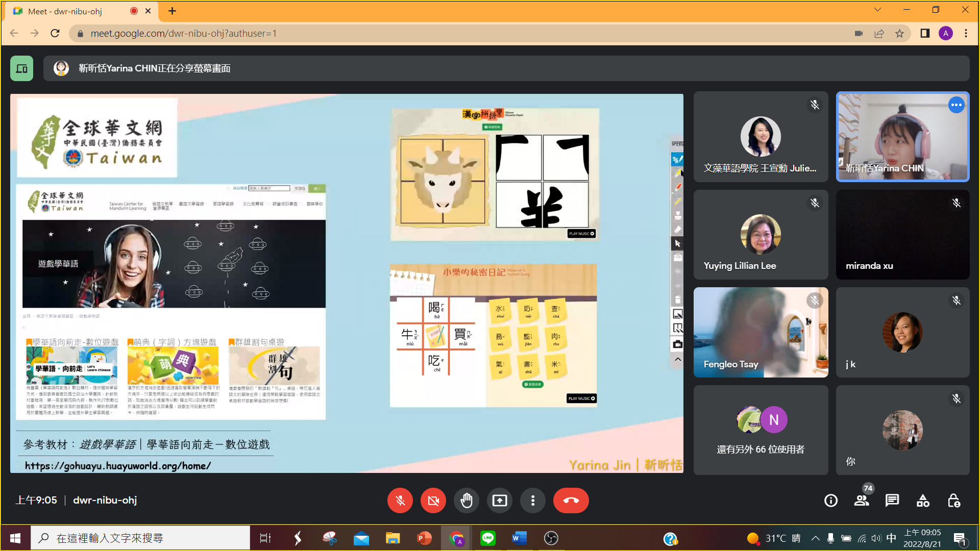The image size is (980, 551).
Task: Collapse the IPEVO annotation toolbar chevron
Action: pyautogui.click(x=677, y=359)
